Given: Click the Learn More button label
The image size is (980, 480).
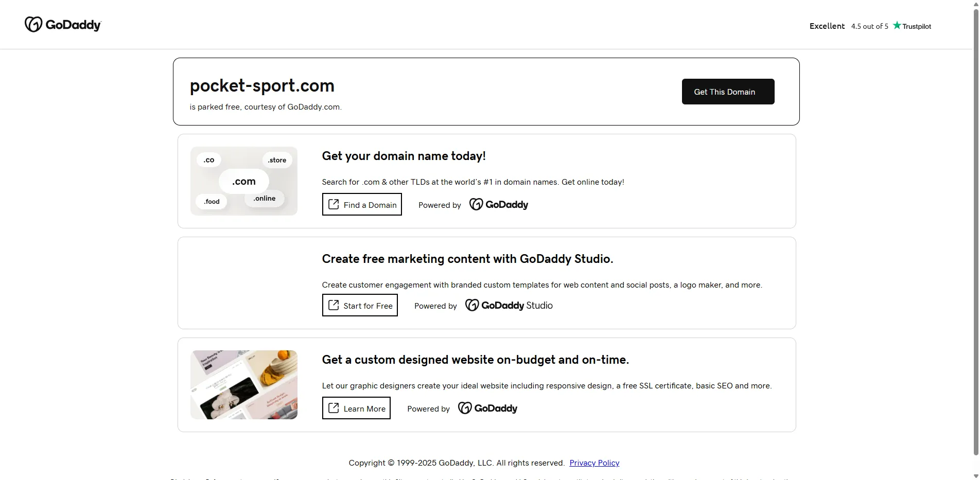Looking at the screenshot, I should [364, 408].
